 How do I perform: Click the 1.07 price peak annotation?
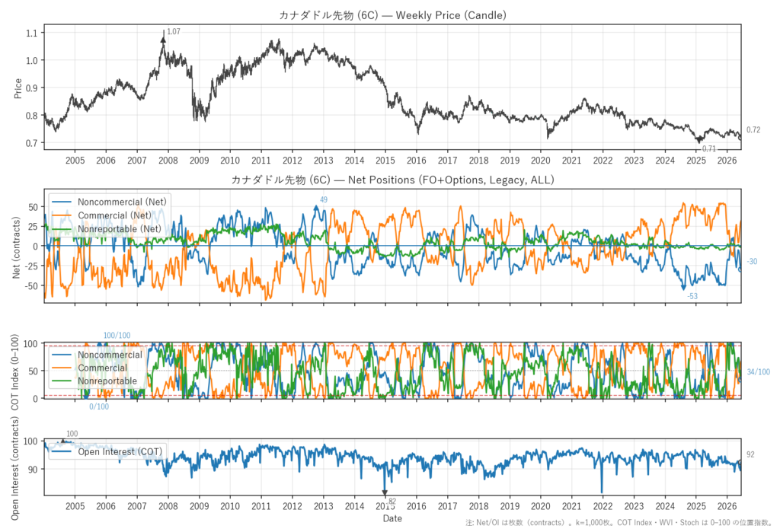(174, 32)
